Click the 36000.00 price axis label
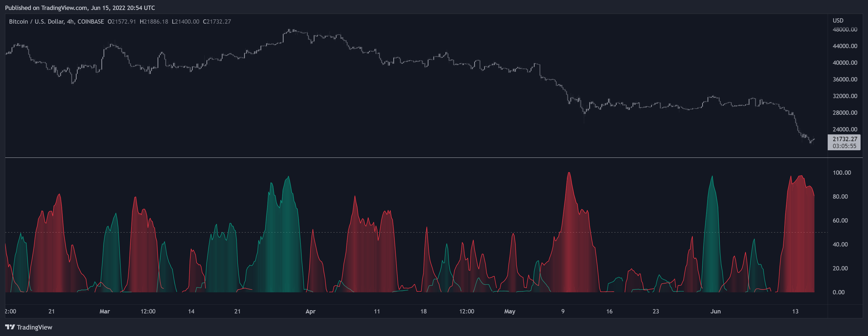Screen dimensions: 868x336 point(845,79)
